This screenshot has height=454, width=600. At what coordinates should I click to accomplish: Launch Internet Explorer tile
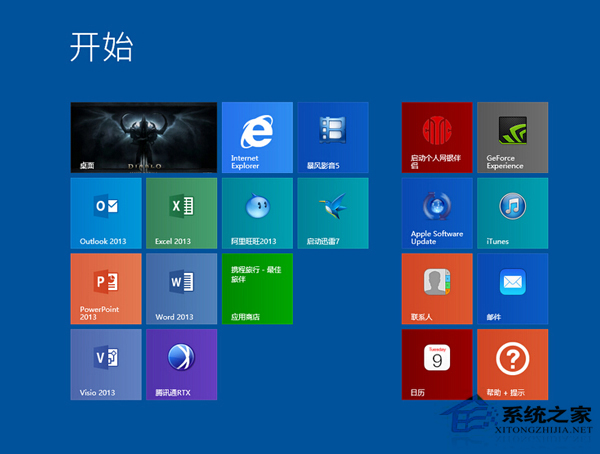point(257,137)
